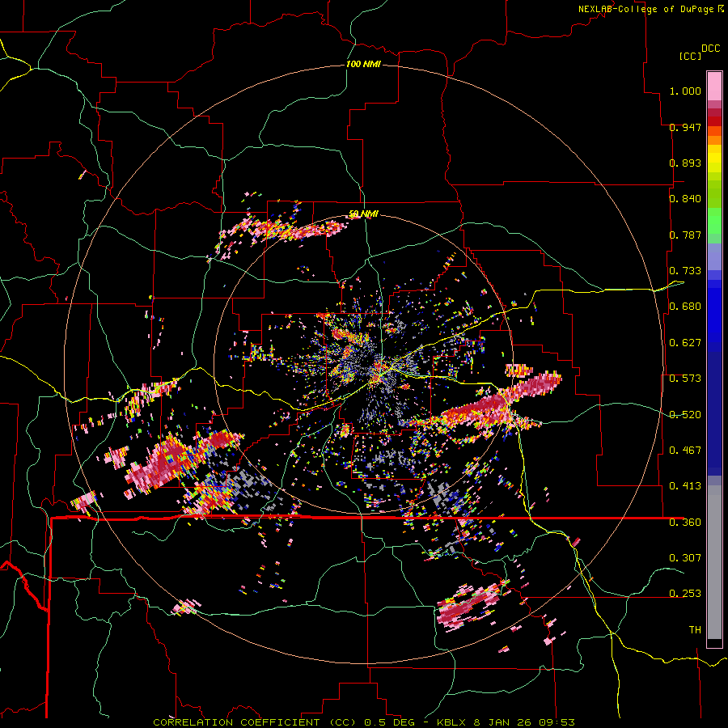The height and width of the screenshot is (728, 728).
Task: Click the 0.840 legend value
Action: [685, 199]
